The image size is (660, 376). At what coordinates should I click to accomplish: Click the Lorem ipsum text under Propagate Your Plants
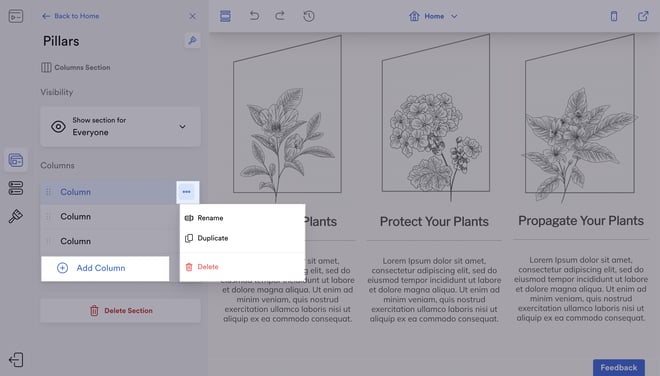pos(581,289)
